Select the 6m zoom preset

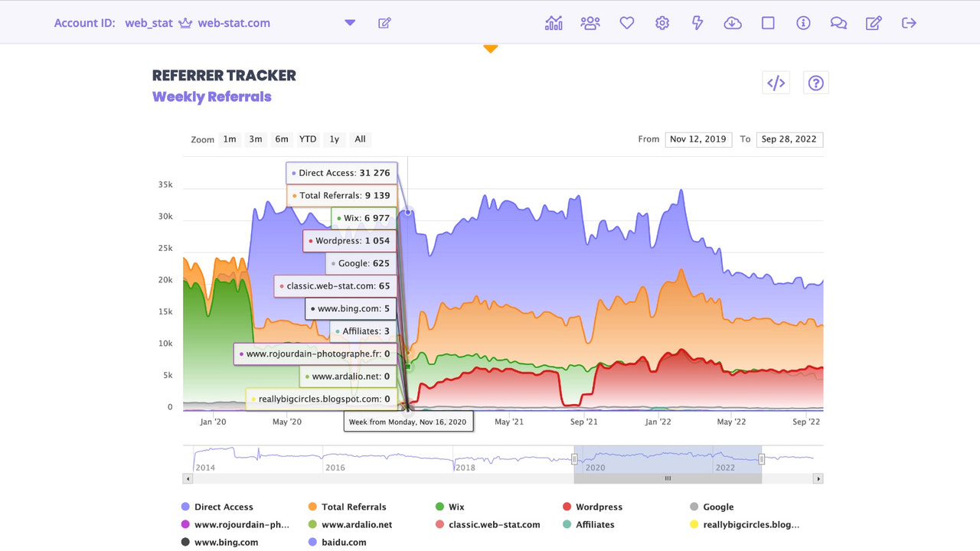pyautogui.click(x=281, y=139)
